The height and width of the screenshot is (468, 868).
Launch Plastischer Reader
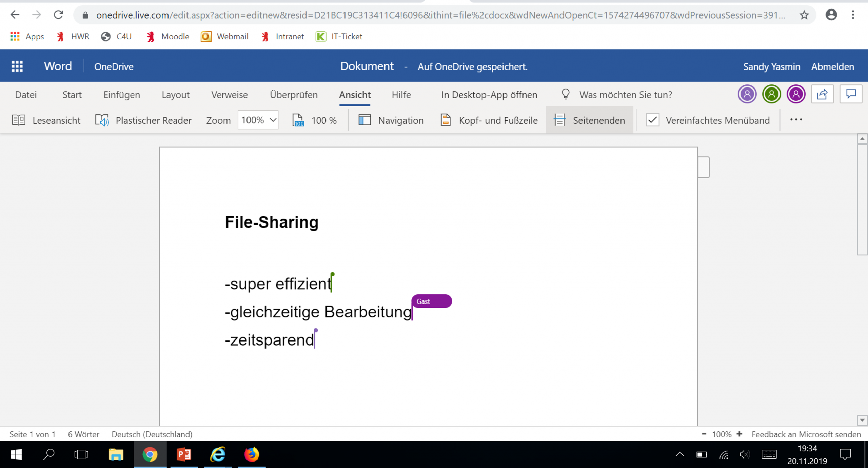coord(143,120)
